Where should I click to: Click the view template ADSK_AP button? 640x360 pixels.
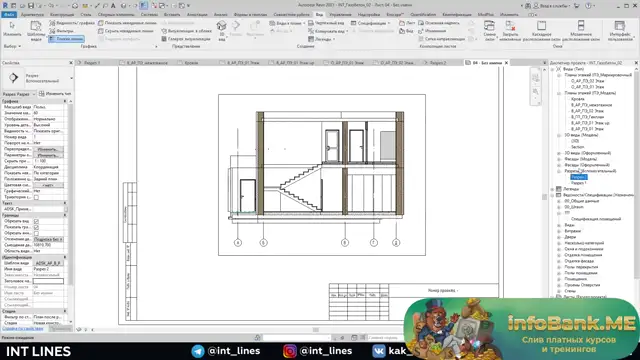[48, 263]
